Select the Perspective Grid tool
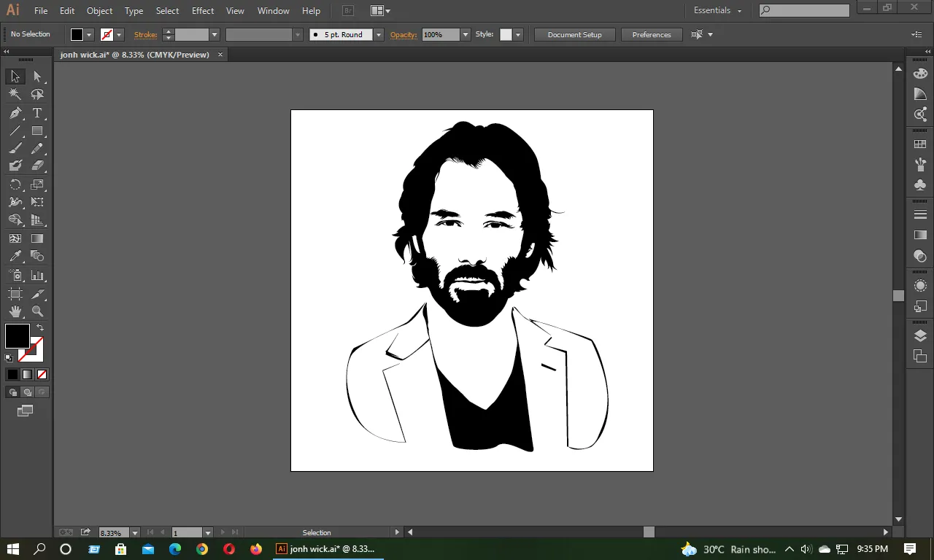934x560 pixels. (x=37, y=219)
